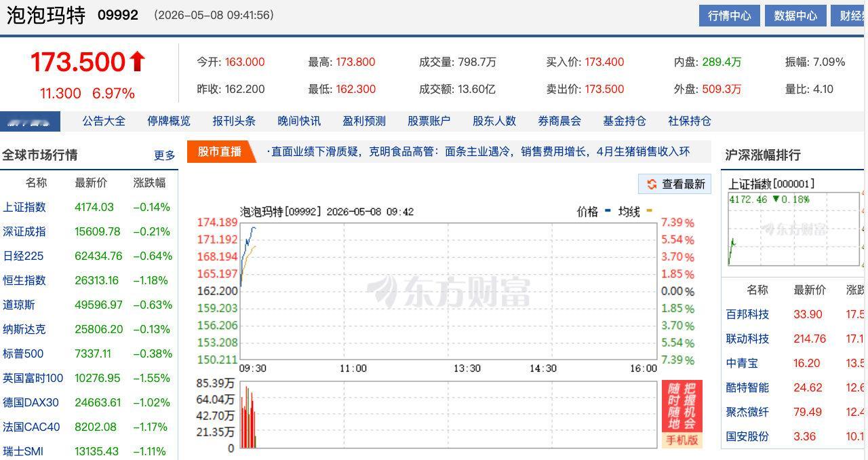This screenshot has height=460, width=868.
Task: Open 数据中心 button
Action: (x=795, y=15)
